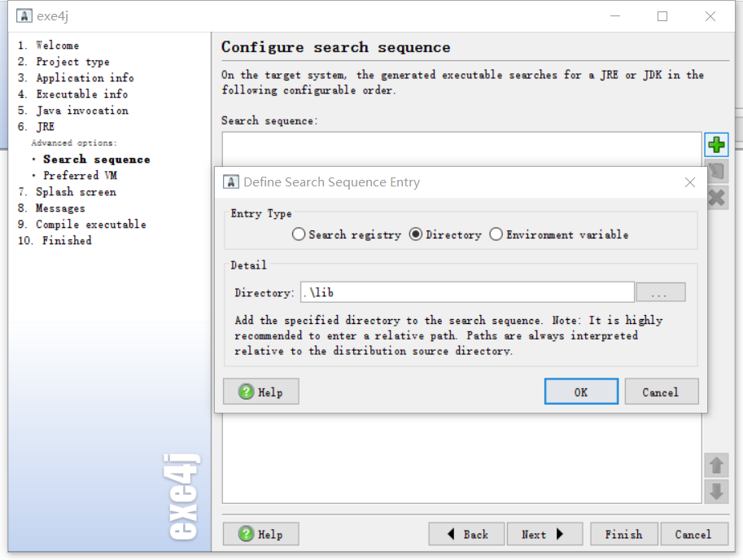Proceed with the Next button
743x560 pixels.
pyautogui.click(x=544, y=534)
